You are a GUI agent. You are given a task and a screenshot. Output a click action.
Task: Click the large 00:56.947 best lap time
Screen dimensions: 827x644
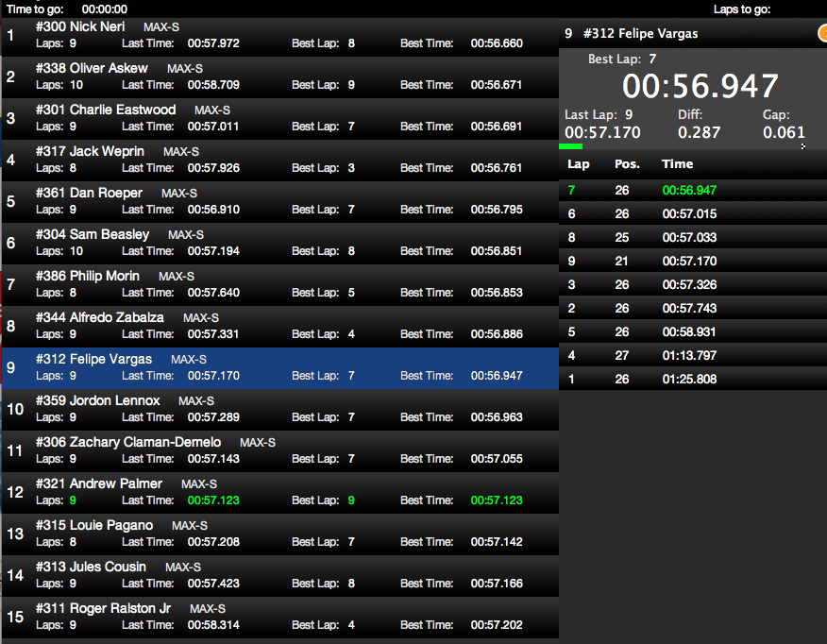pos(700,86)
